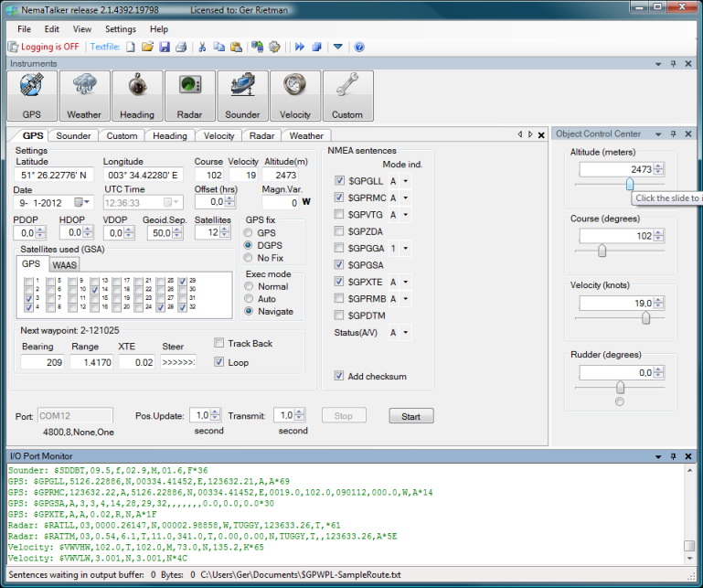Screen dimensions: 703x588
Task: Switch to the Sounder tab
Action: [x=74, y=136]
